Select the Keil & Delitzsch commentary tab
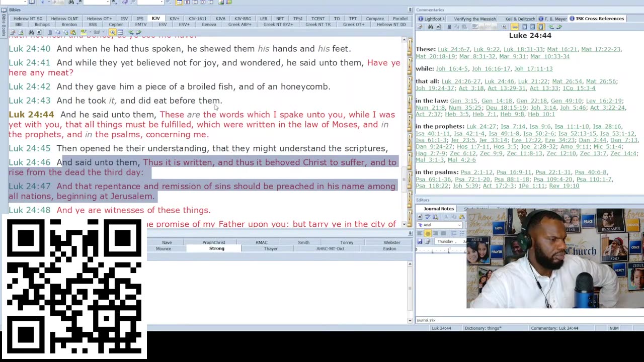 pyautogui.click(x=517, y=19)
